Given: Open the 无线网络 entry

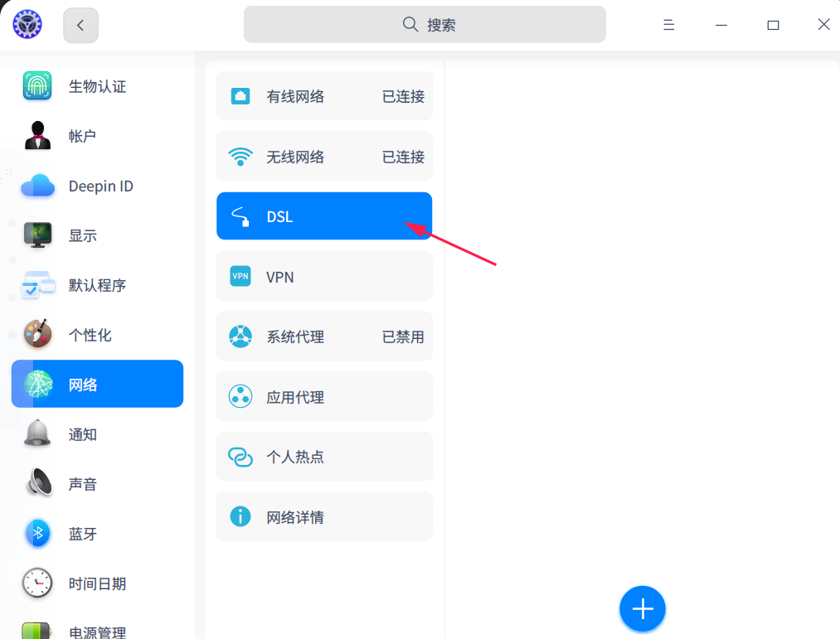Looking at the screenshot, I should coord(324,156).
